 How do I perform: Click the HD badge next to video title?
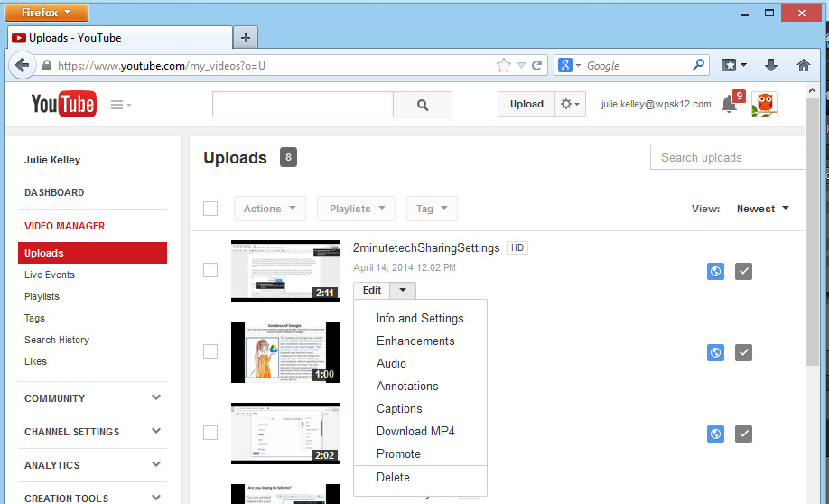[517, 247]
